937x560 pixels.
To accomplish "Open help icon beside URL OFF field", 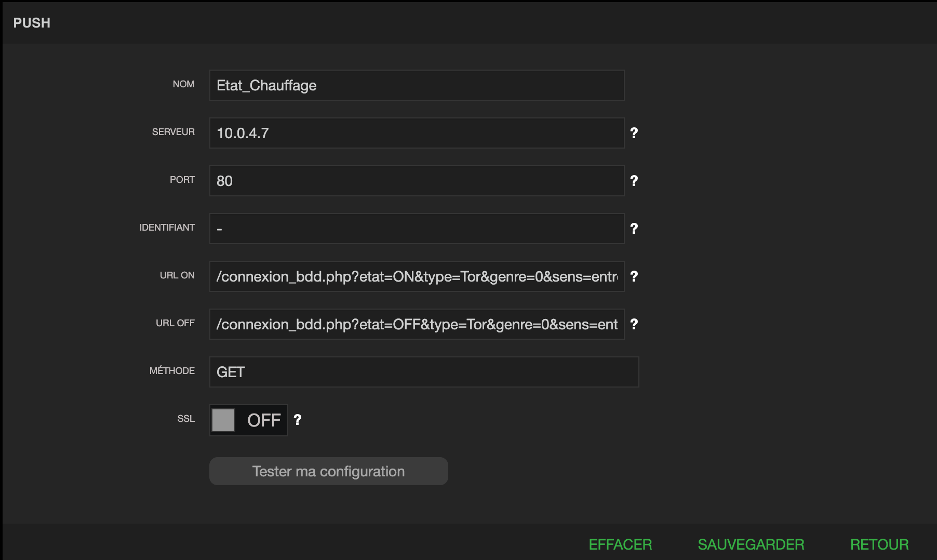I will pyautogui.click(x=634, y=324).
